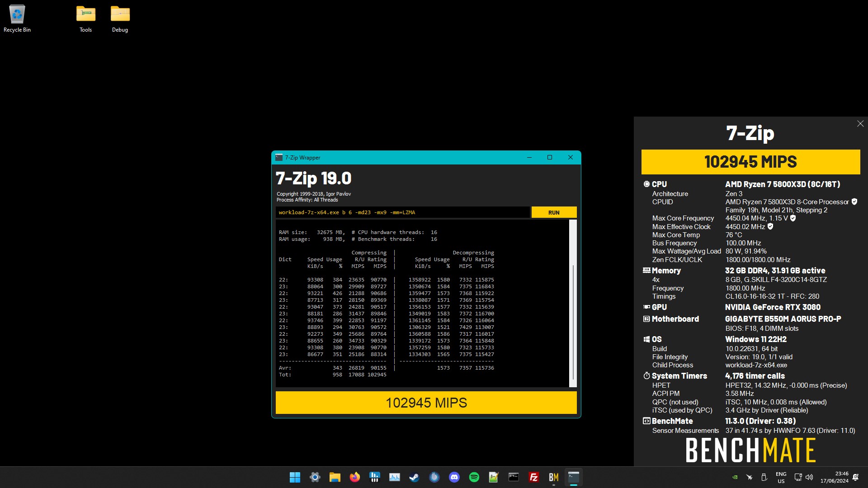Click the benchmark command input field

(402, 212)
